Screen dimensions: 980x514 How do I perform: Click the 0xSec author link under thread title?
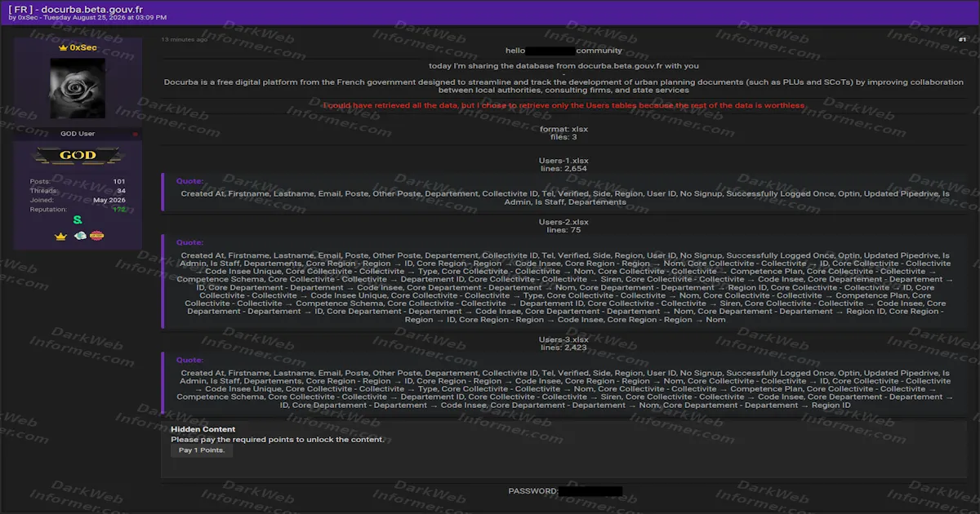(x=26, y=17)
